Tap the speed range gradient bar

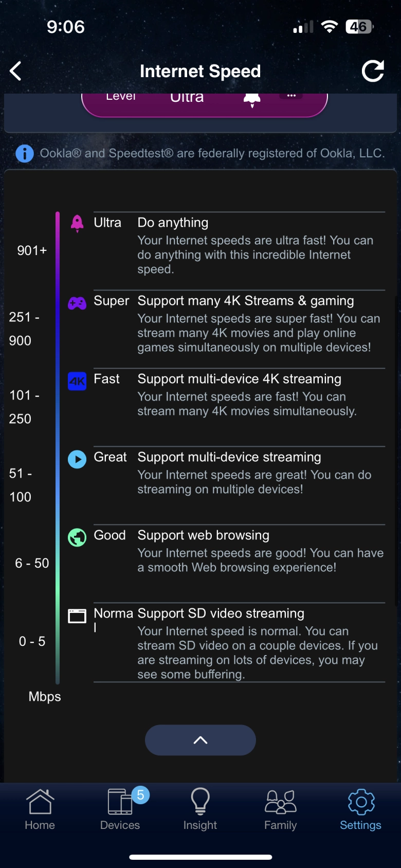[58, 447]
